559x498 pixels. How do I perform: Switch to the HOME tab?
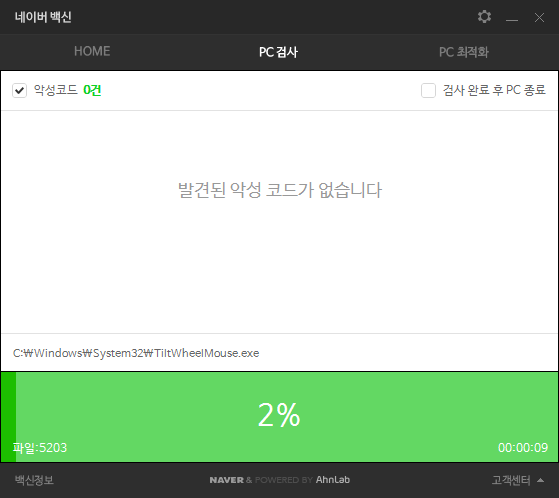[92, 51]
